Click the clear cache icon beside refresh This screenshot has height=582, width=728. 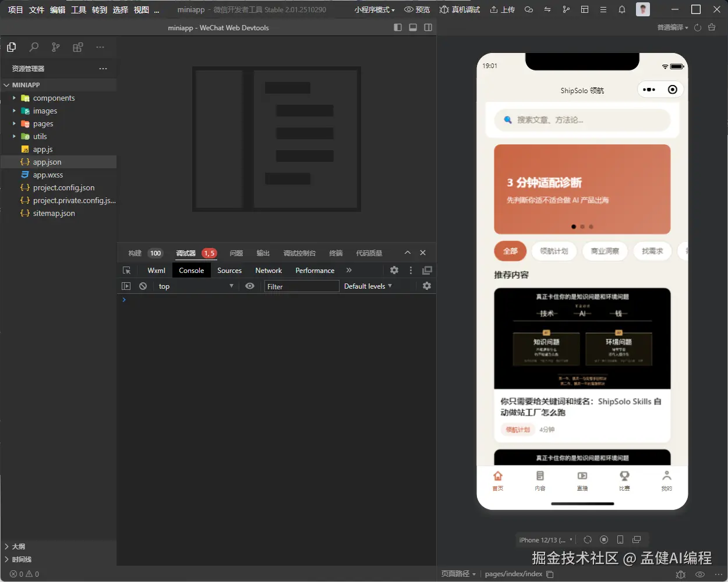(x=712, y=27)
